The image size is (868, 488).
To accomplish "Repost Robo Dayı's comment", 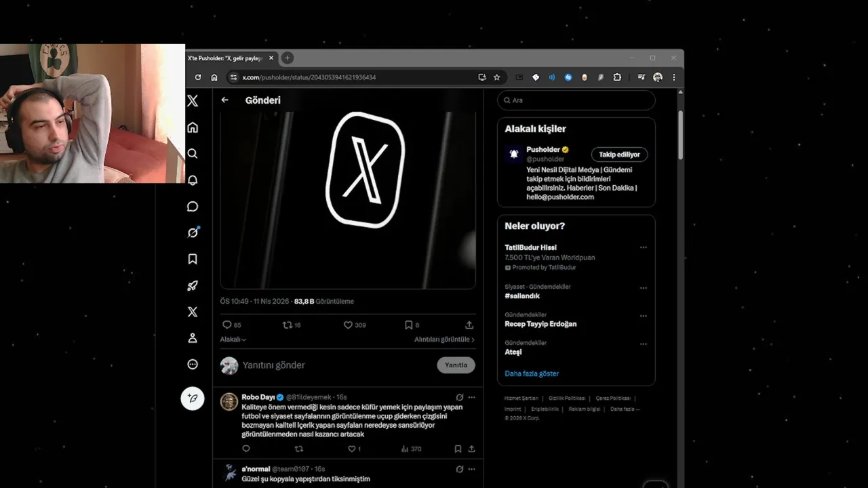I will [x=299, y=449].
